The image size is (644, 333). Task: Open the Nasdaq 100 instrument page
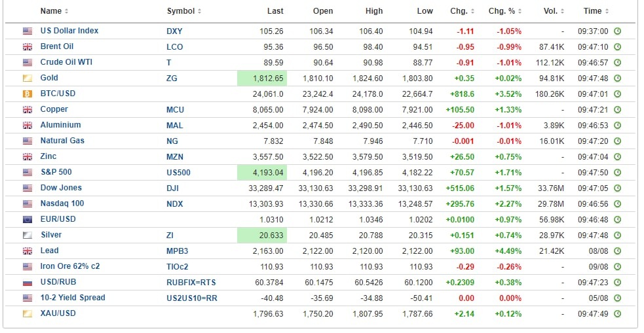pos(62,203)
